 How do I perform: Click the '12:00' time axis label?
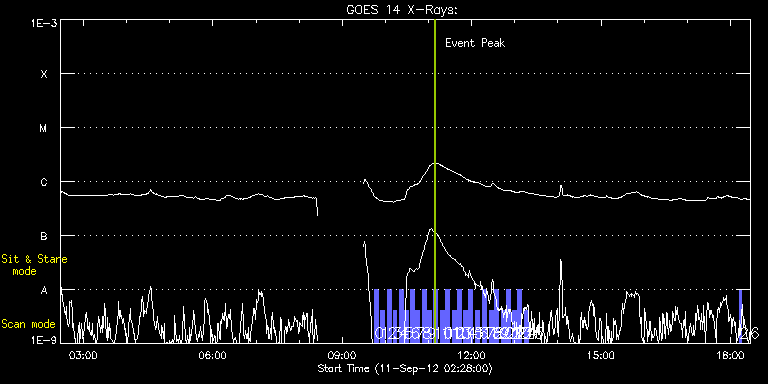[472, 356]
